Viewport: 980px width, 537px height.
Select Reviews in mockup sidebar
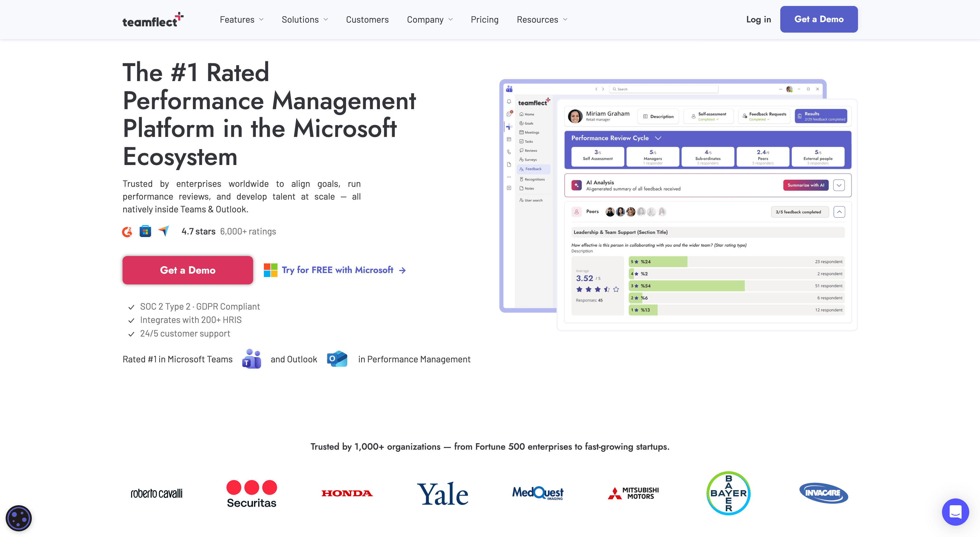pos(528,151)
